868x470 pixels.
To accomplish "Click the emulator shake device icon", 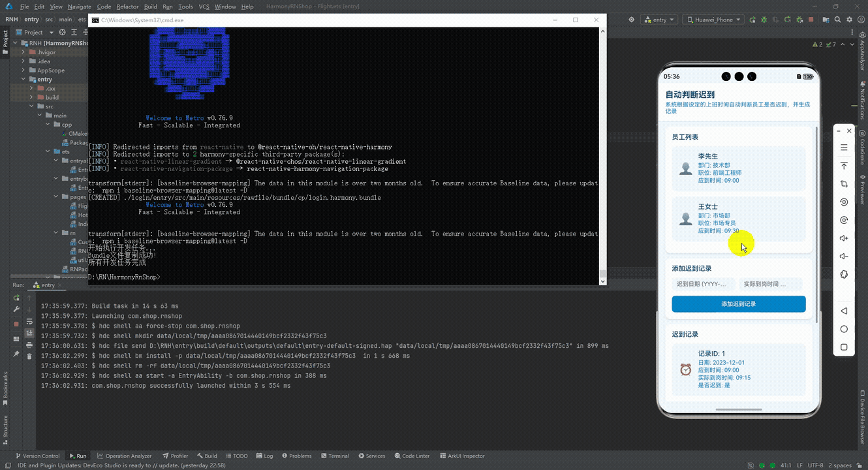I will click(x=844, y=275).
